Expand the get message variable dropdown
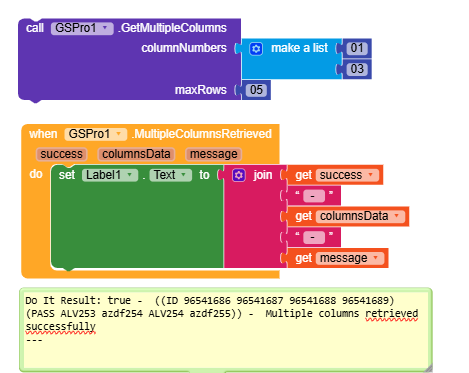 click(350, 258)
